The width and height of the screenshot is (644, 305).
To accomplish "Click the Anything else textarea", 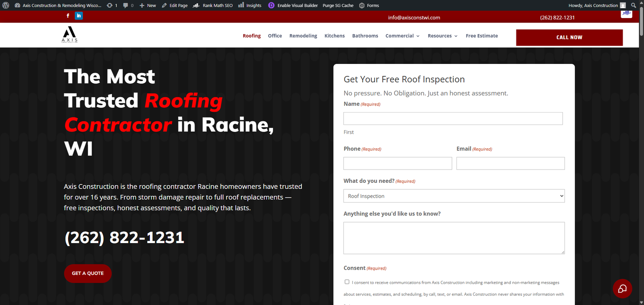I will pyautogui.click(x=454, y=238).
